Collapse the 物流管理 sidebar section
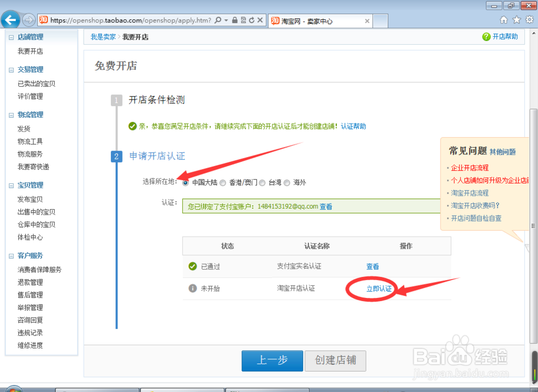The width and height of the screenshot is (538, 392). (x=11, y=115)
